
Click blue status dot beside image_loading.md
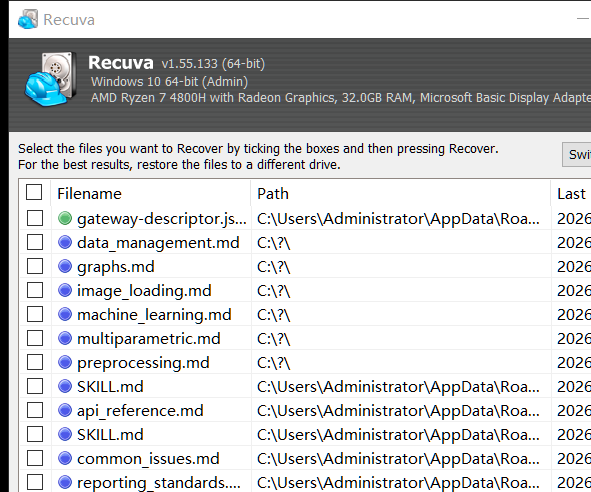[65, 290]
